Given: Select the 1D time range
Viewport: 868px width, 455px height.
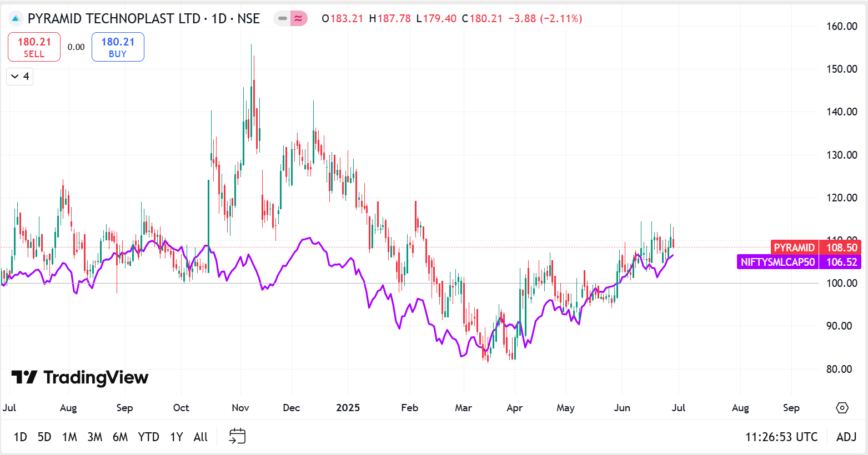Looking at the screenshot, I should (x=21, y=437).
